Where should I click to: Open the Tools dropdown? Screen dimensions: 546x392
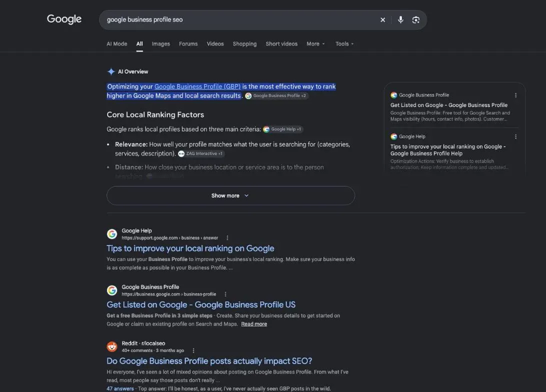tap(344, 44)
